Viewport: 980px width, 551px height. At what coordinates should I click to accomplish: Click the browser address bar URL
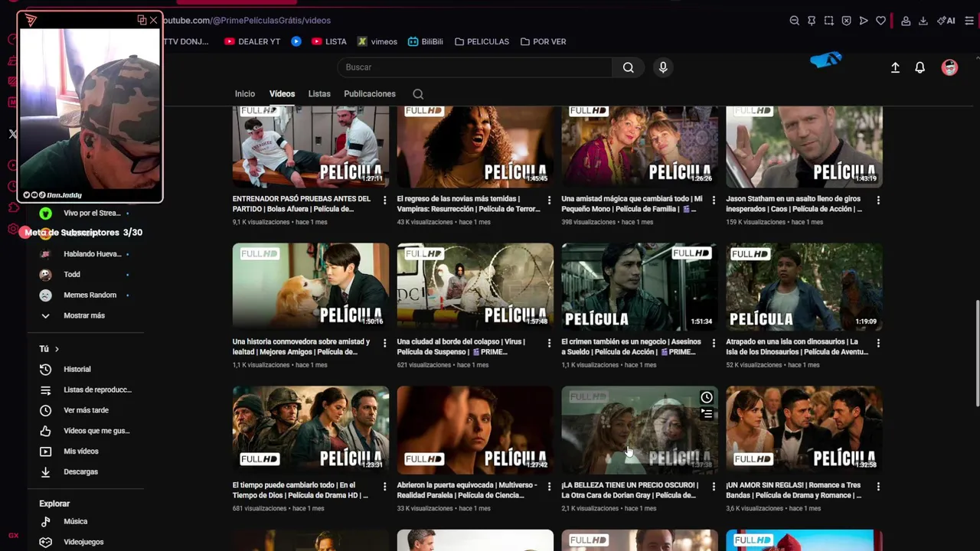(247, 20)
